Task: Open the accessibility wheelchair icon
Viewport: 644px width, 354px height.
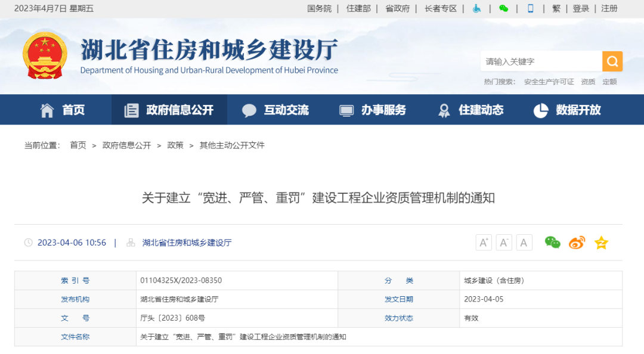Action: tap(476, 8)
